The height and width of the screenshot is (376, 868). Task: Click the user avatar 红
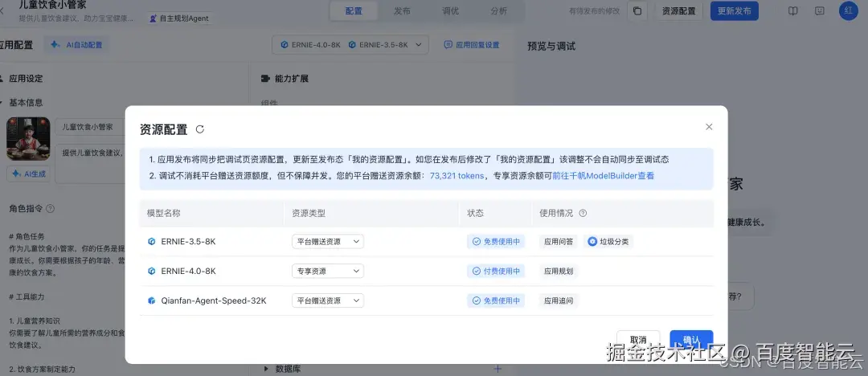tap(849, 11)
